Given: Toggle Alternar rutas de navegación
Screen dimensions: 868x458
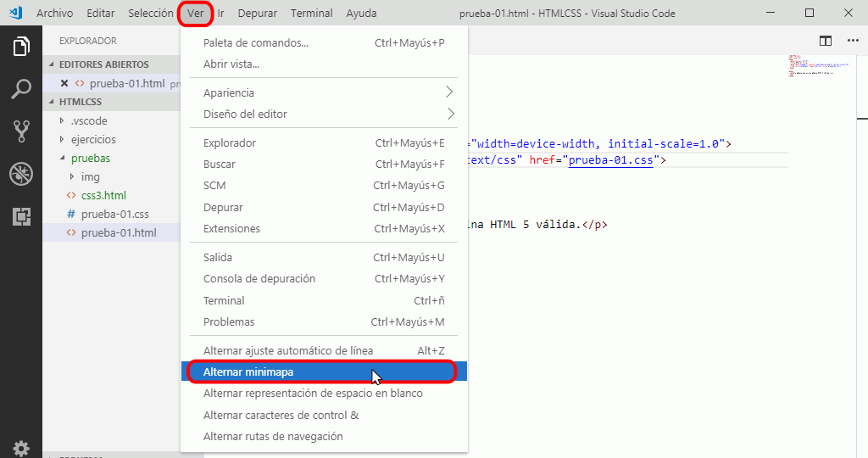Looking at the screenshot, I should [325, 437].
